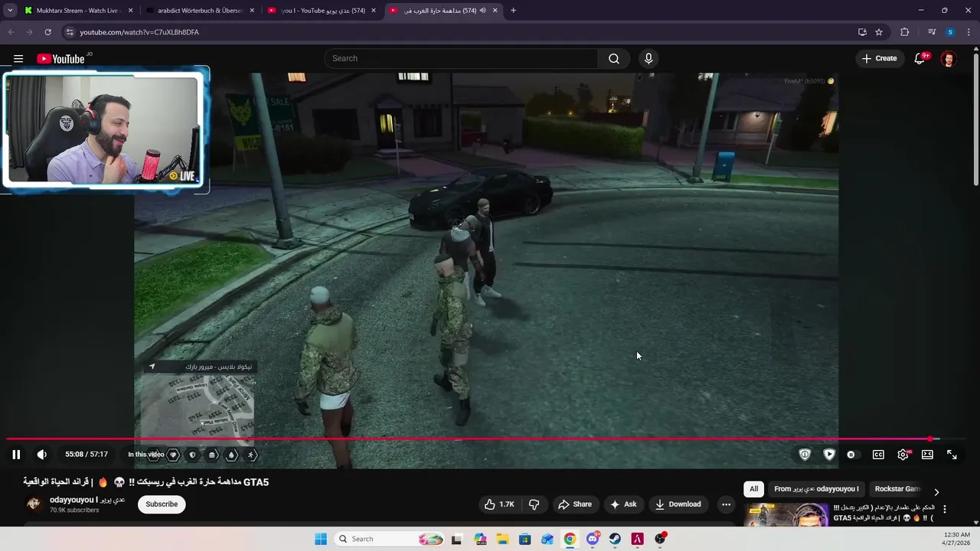The width and height of the screenshot is (980, 551).
Task: Click the Windows taskbar Search box
Action: 390,539
